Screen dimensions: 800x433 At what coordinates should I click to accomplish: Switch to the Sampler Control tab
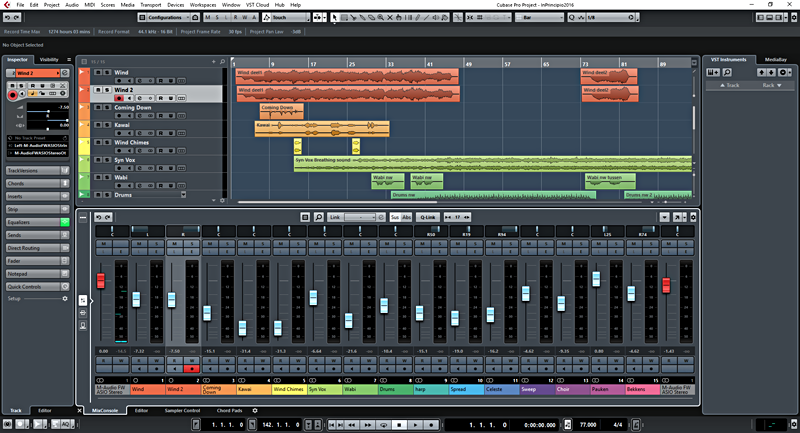click(x=182, y=410)
